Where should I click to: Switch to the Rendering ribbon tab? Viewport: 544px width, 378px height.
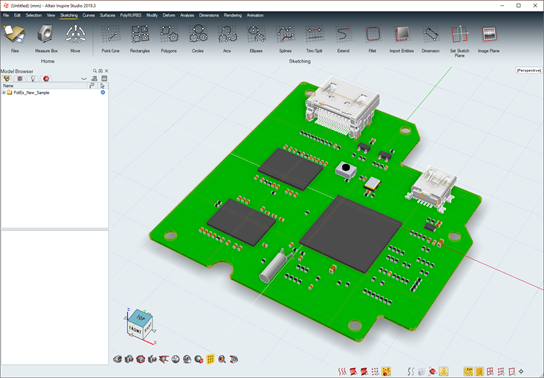pos(232,15)
